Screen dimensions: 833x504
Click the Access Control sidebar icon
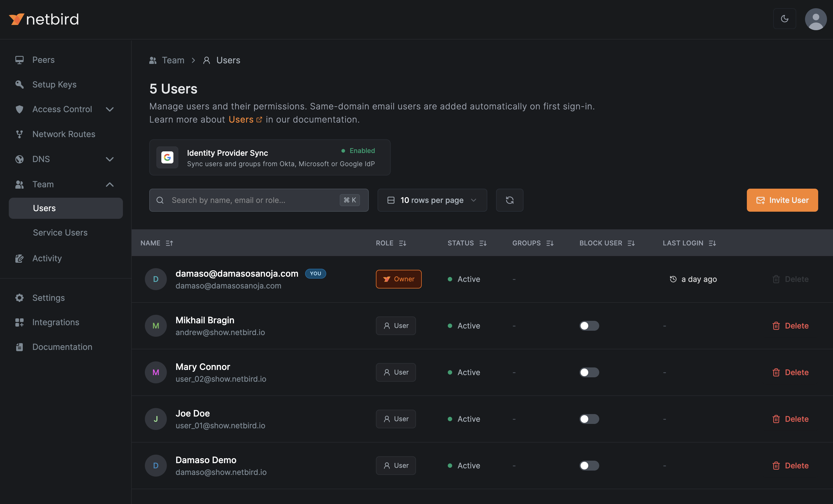19,109
